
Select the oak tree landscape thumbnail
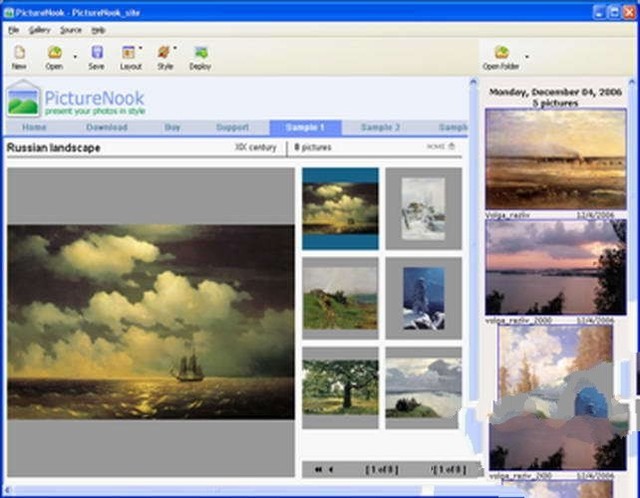tap(340, 387)
